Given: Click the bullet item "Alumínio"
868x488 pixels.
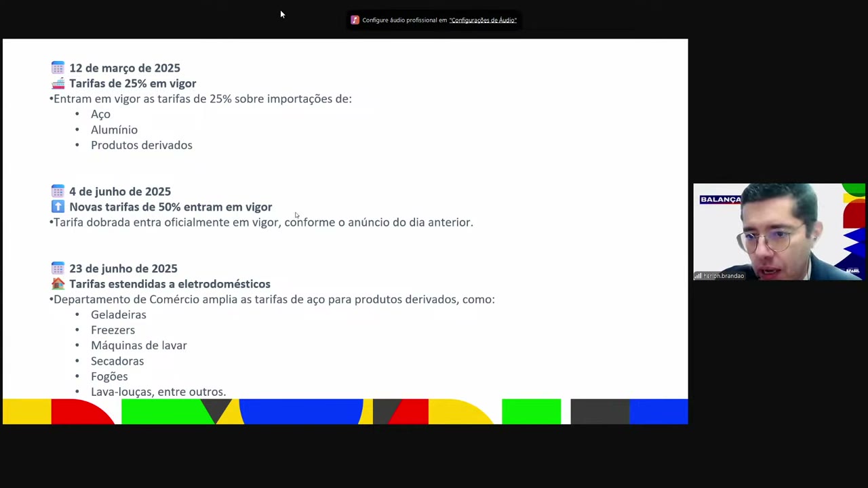Looking at the screenshot, I should [x=114, y=129].
